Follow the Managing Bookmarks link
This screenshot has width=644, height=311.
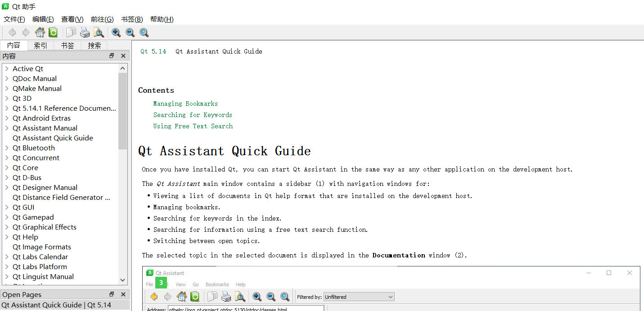pos(185,104)
